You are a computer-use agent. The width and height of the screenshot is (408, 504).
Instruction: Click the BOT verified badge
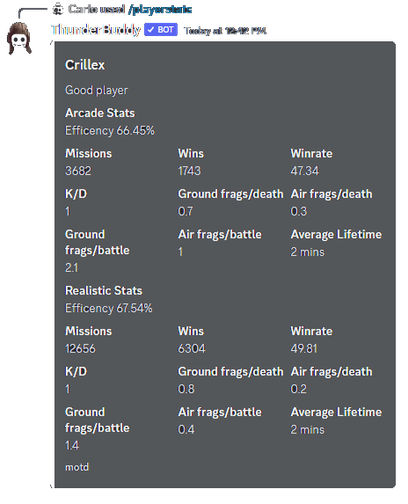pyautogui.click(x=161, y=30)
